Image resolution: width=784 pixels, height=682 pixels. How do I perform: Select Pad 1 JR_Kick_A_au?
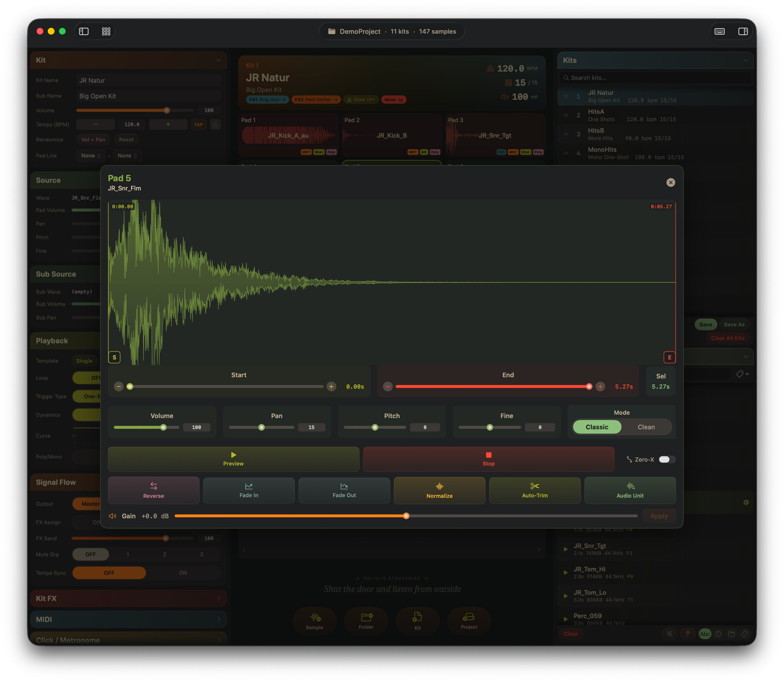(x=288, y=135)
